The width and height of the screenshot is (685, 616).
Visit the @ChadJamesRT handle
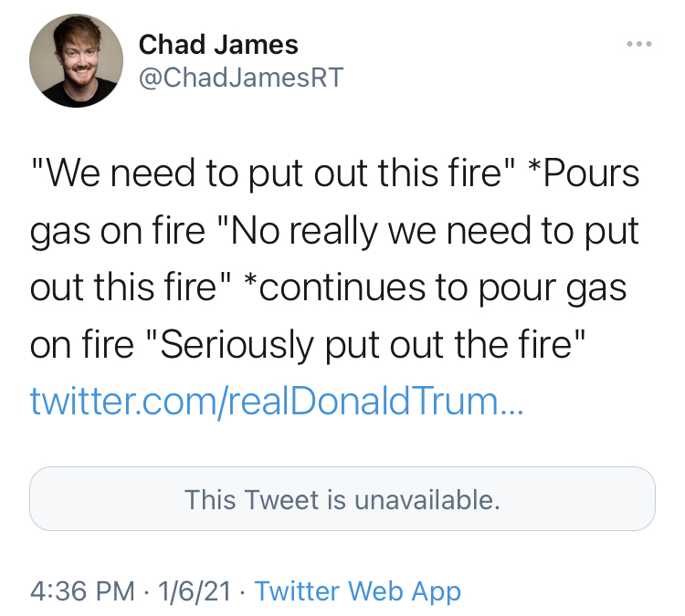tap(241, 78)
